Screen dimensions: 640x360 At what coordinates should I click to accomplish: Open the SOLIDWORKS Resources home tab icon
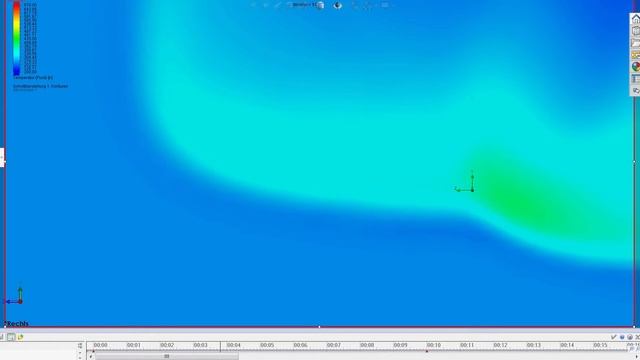tap(636, 19)
